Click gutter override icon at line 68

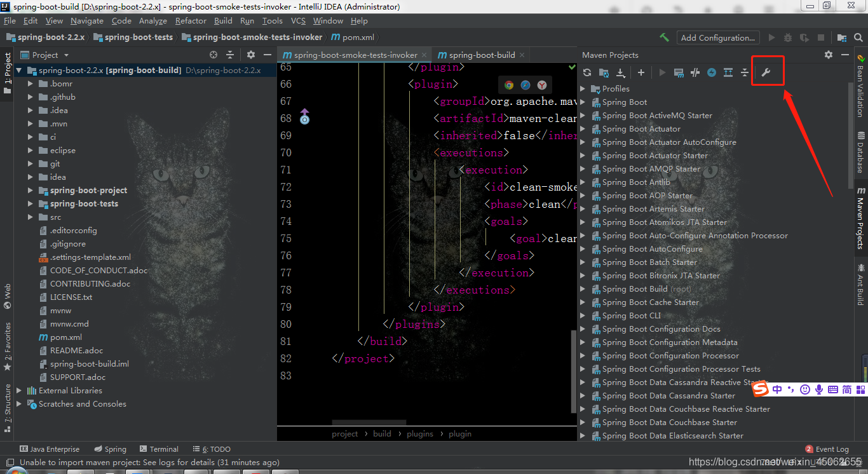click(x=304, y=116)
